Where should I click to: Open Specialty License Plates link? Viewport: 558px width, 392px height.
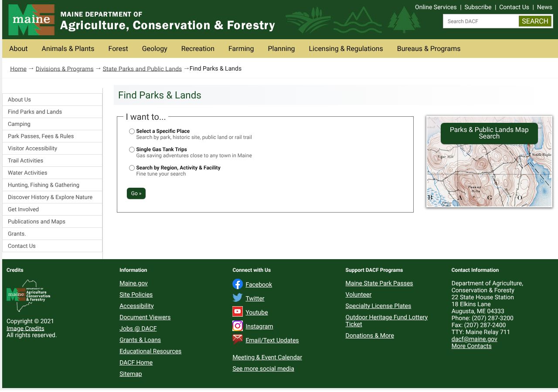pyautogui.click(x=378, y=306)
